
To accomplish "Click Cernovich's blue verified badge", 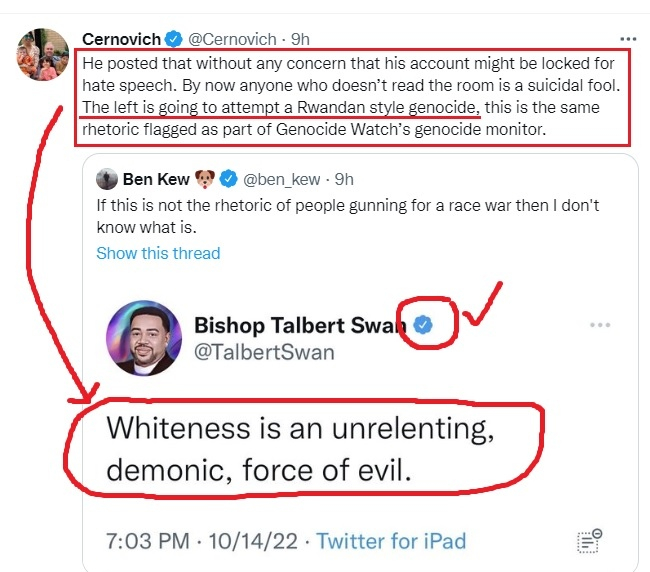I will [174, 39].
